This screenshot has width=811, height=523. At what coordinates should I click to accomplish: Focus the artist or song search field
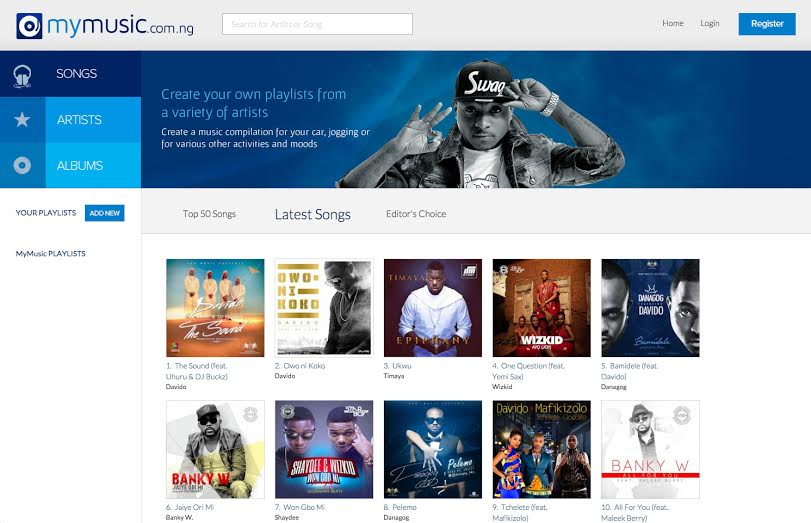click(x=316, y=24)
